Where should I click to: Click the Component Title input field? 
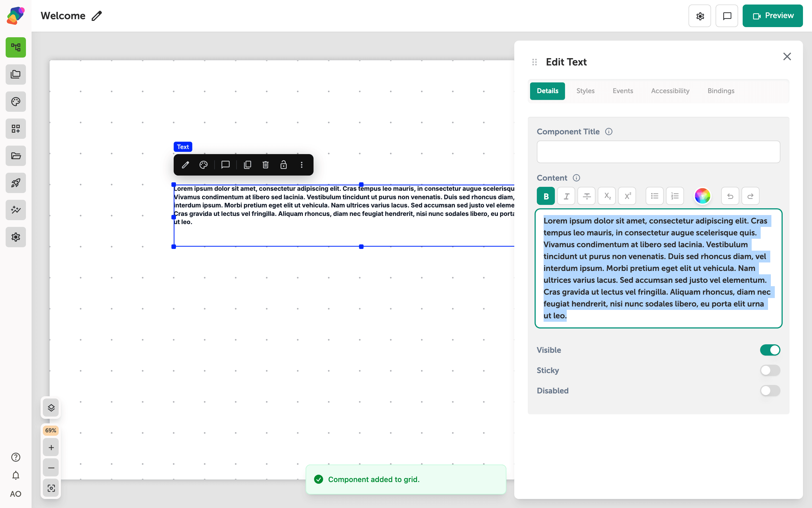[x=658, y=152]
